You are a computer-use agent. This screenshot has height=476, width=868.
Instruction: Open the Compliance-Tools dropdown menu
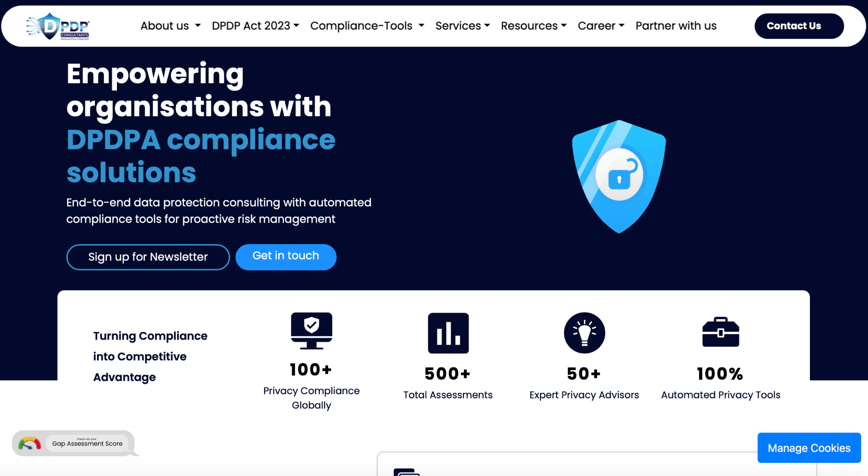pyautogui.click(x=367, y=26)
